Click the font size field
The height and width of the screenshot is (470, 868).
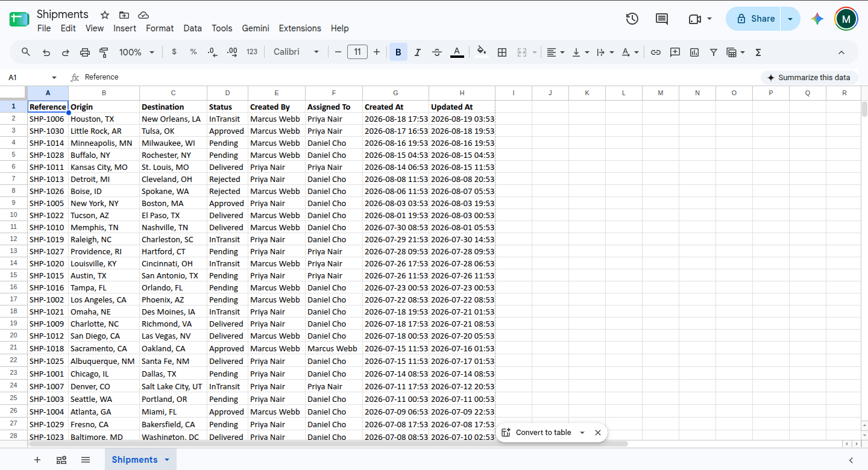pos(357,52)
